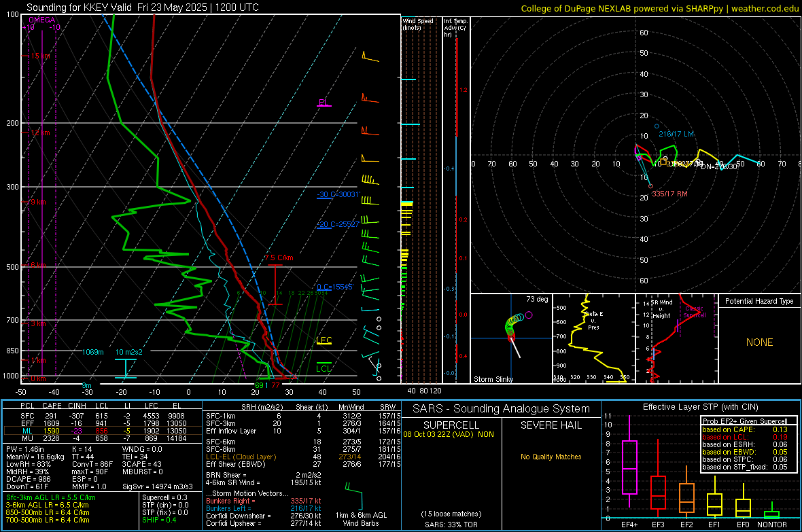Click the 'SARS: 33% TOR' result

(x=452, y=525)
